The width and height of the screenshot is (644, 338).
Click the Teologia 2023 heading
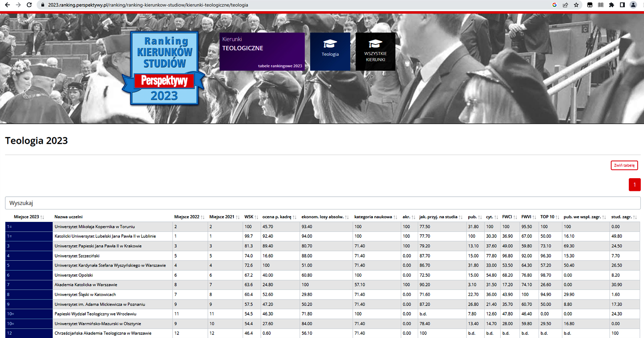coord(36,141)
